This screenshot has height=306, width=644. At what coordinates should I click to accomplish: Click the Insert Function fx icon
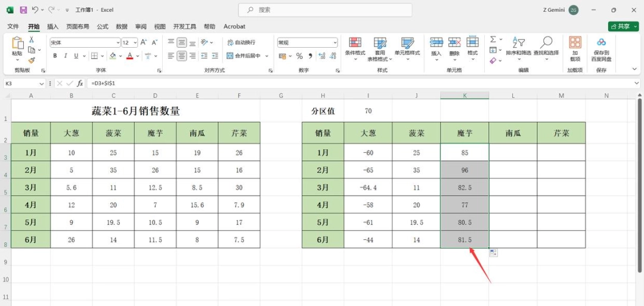pos(80,84)
